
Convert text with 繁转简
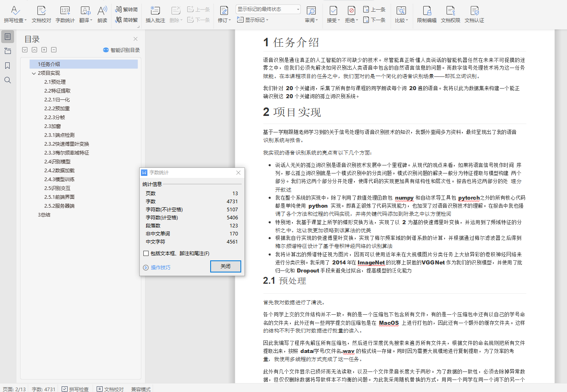coord(126,9)
